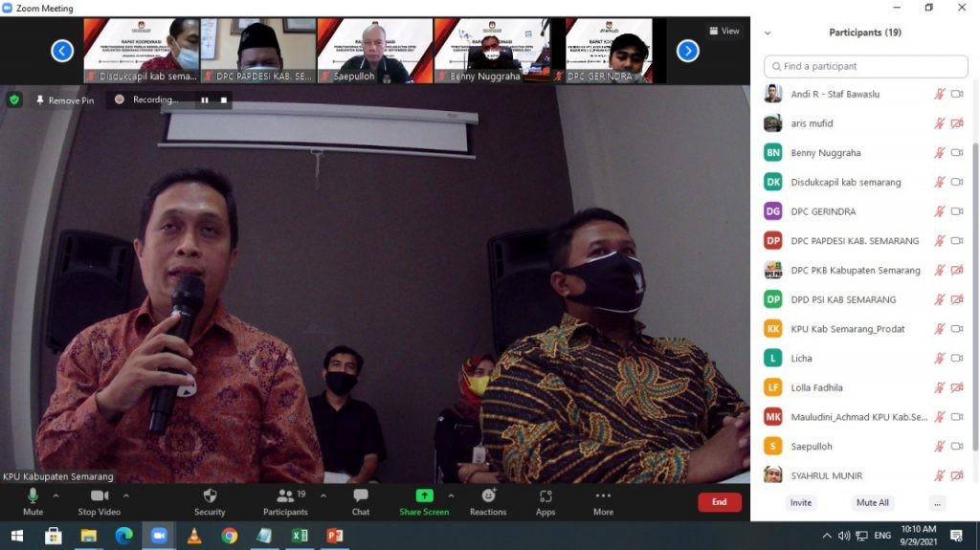The image size is (980, 550).
Task: Open the Reactions menu
Action: 488,500
